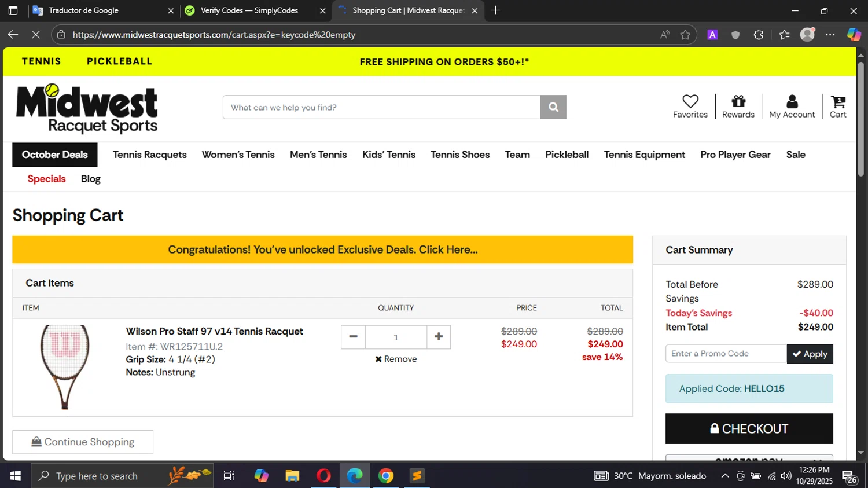Open the Tennis Racquets menu
The width and height of the screenshot is (868, 488).
coord(149,155)
